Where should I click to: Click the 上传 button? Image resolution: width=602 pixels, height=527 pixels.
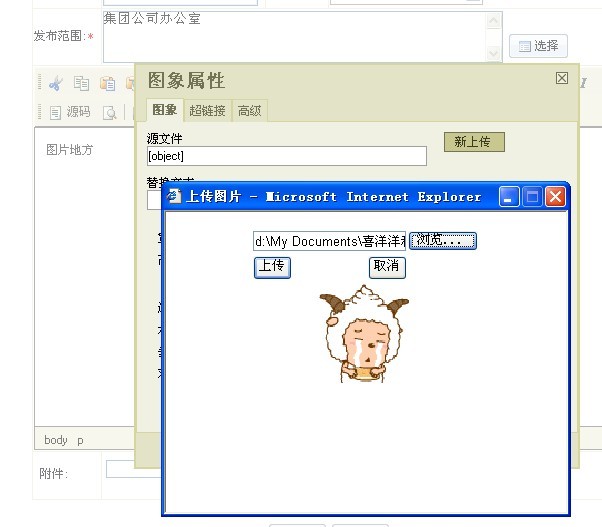tap(272, 267)
